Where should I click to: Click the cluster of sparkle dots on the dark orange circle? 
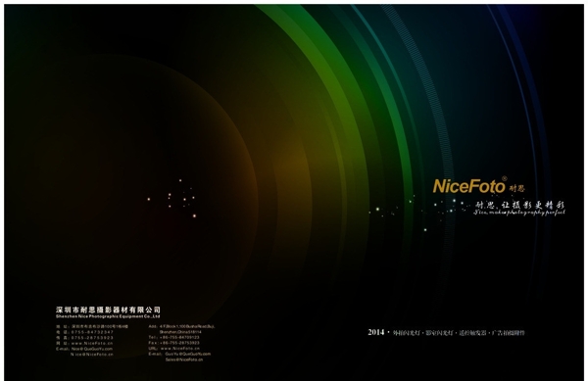[172, 199]
